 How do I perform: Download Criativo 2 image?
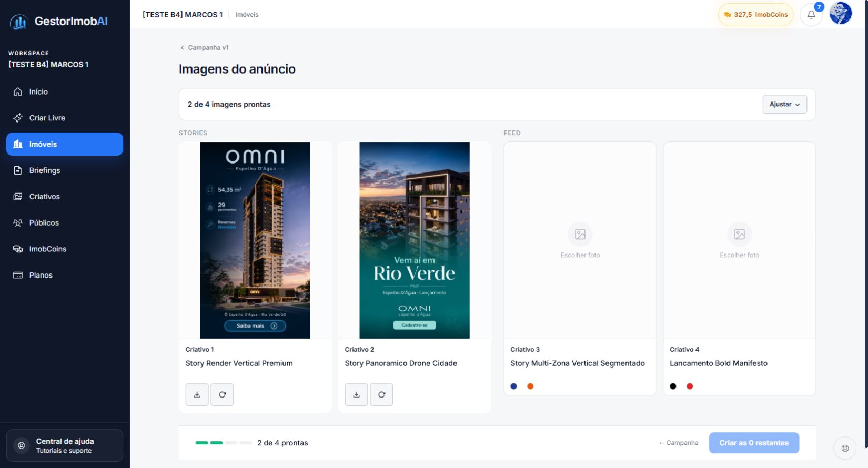pos(357,394)
